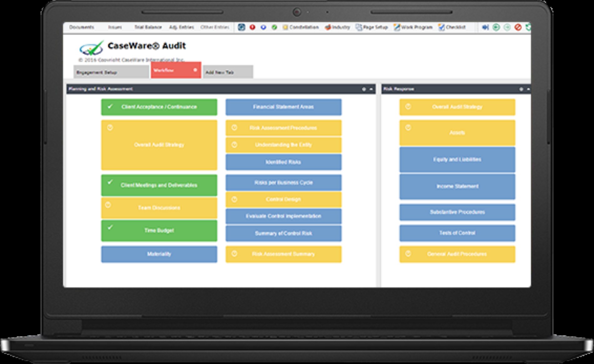Image resolution: width=594 pixels, height=364 pixels.
Task: Open Risks per Business Cycle
Action: 284,182
